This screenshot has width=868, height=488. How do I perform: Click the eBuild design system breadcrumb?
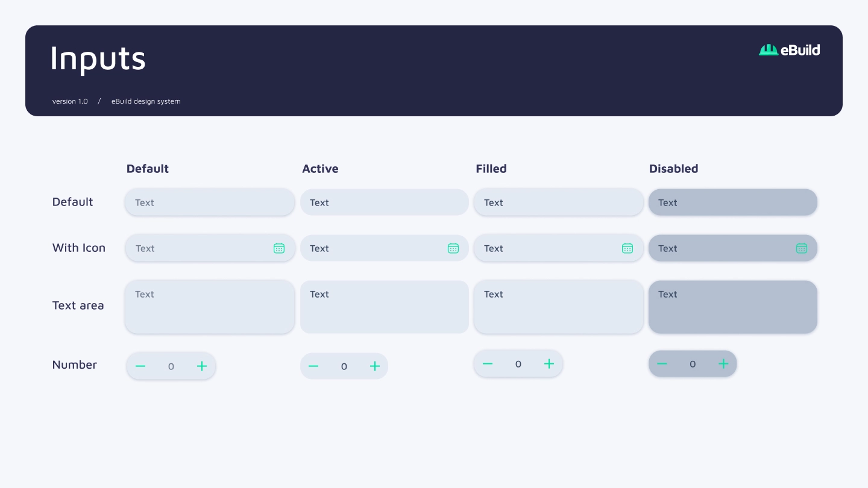coord(146,101)
